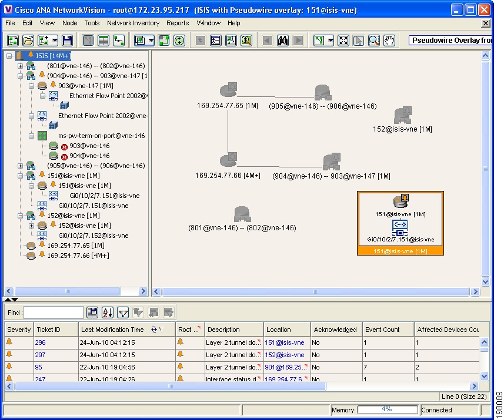
Task: Click the Memory usage progress bar
Action: point(387,410)
